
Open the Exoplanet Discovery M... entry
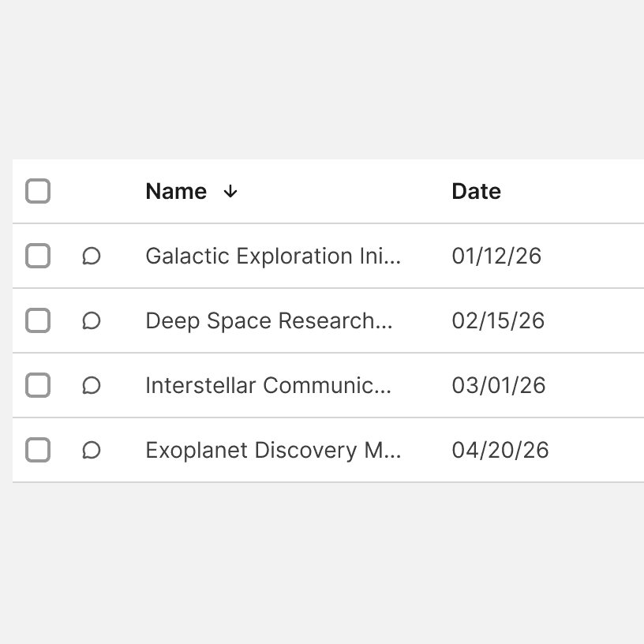[273, 451]
